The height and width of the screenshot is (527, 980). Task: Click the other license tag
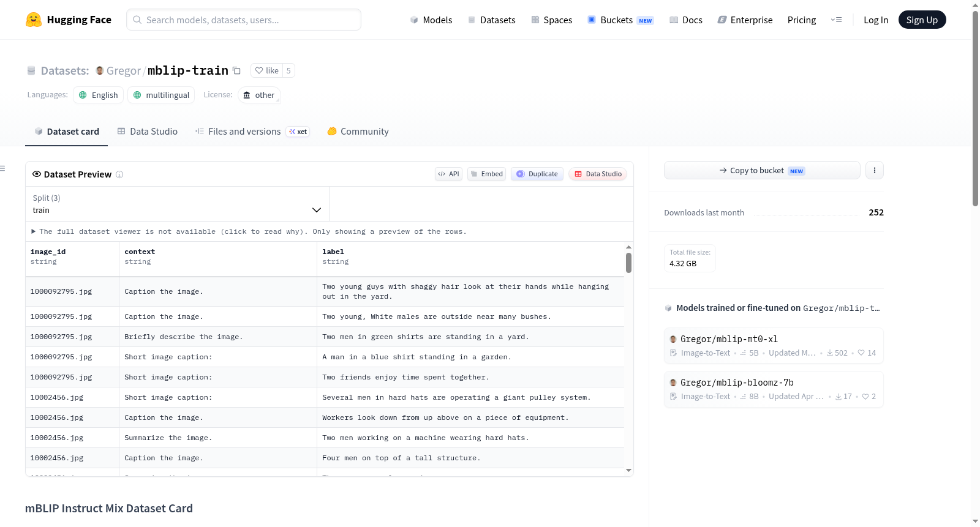pyautogui.click(x=259, y=95)
